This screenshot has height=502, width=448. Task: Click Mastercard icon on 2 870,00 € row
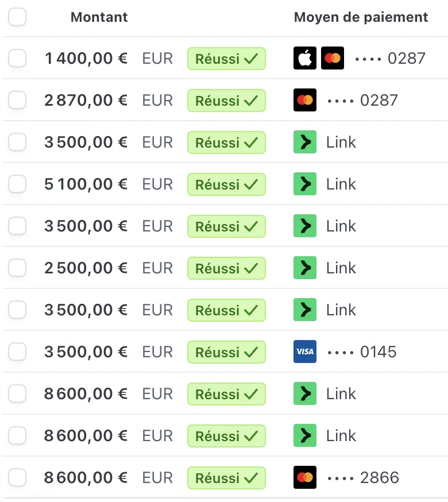pos(305,100)
